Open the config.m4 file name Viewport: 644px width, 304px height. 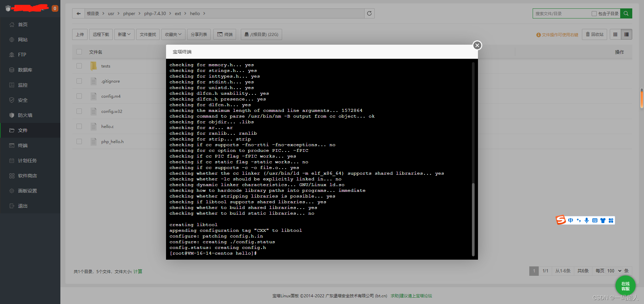(111, 96)
